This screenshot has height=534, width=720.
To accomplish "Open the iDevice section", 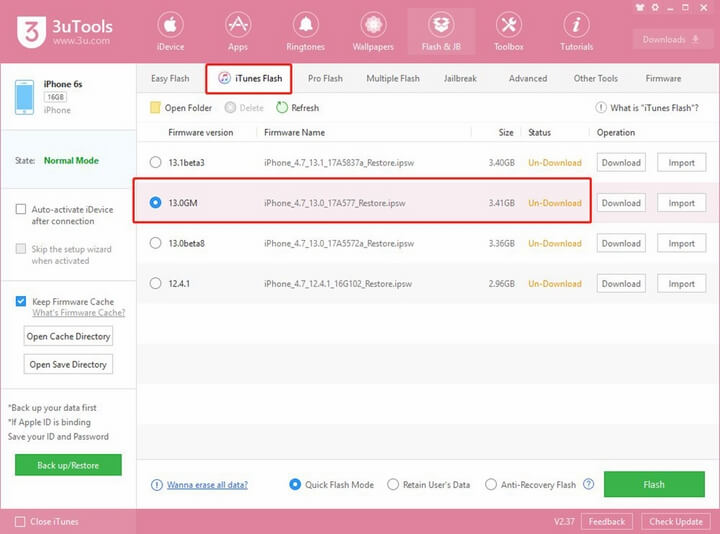I will pos(170,32).
